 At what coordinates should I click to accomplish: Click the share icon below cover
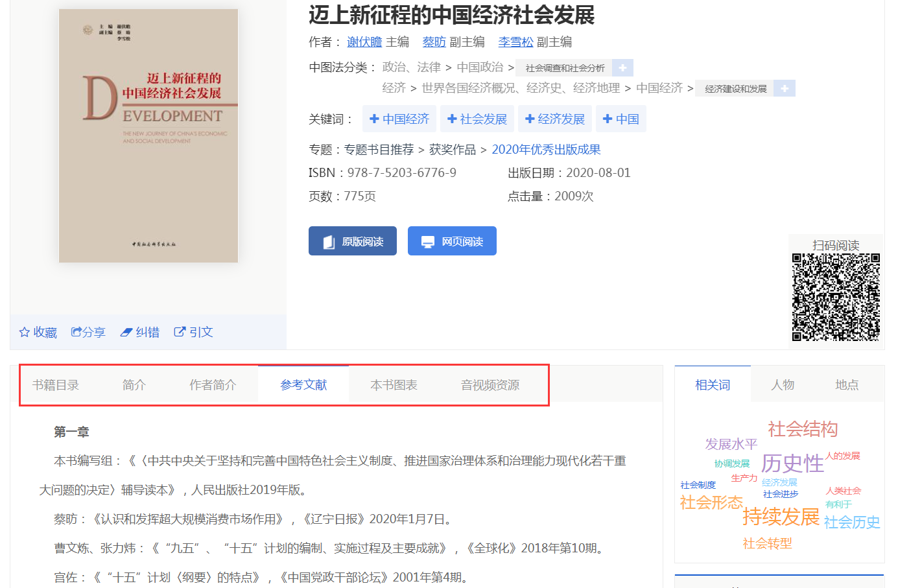[x=77, y=332]
